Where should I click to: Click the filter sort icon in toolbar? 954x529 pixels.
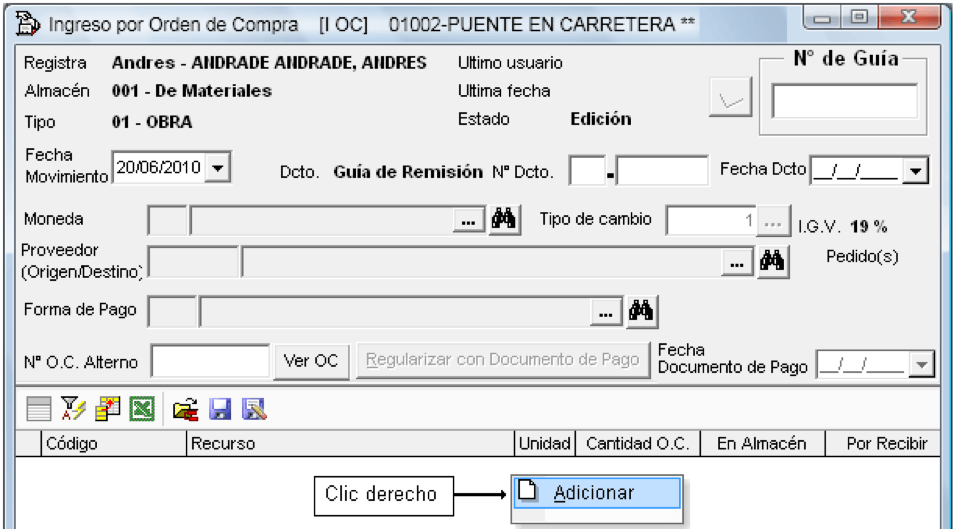coord(73,408)
